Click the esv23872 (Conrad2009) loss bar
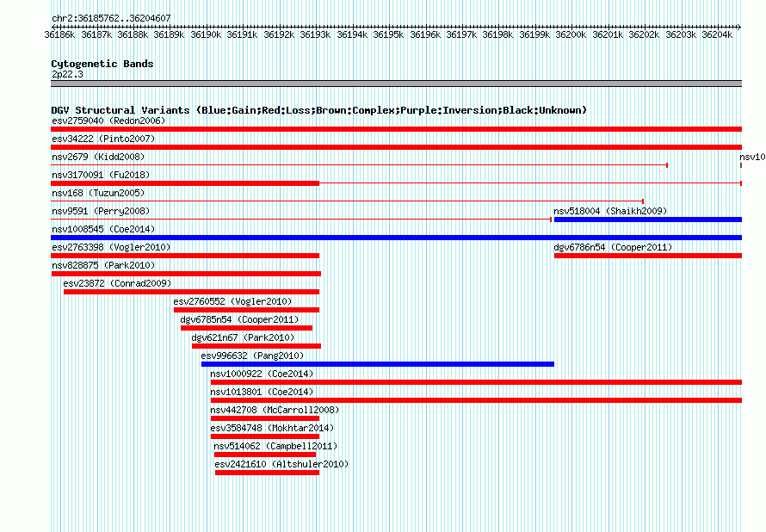 point(191,292)
